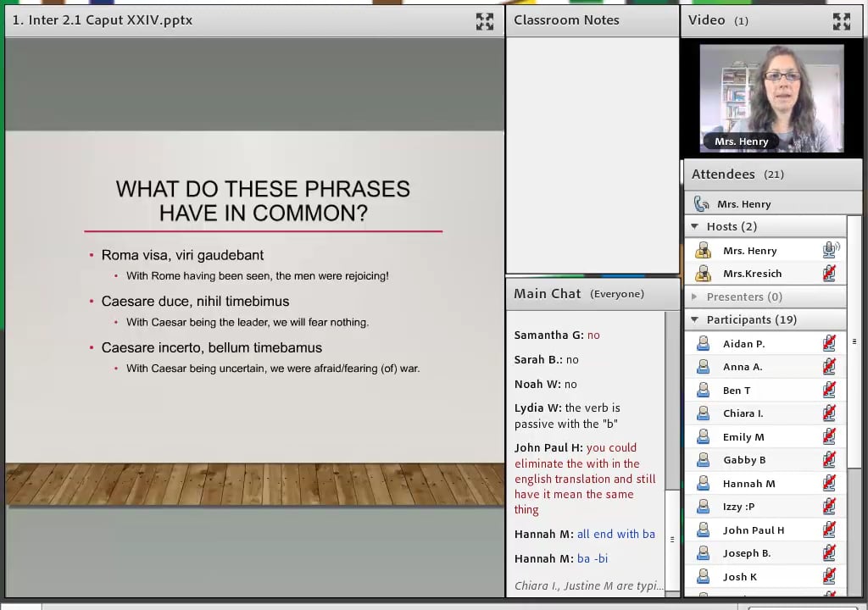Click Chiara I.'s participant avatar icon
This screenshot has height=610, width=868.
[x=703, y=413]
